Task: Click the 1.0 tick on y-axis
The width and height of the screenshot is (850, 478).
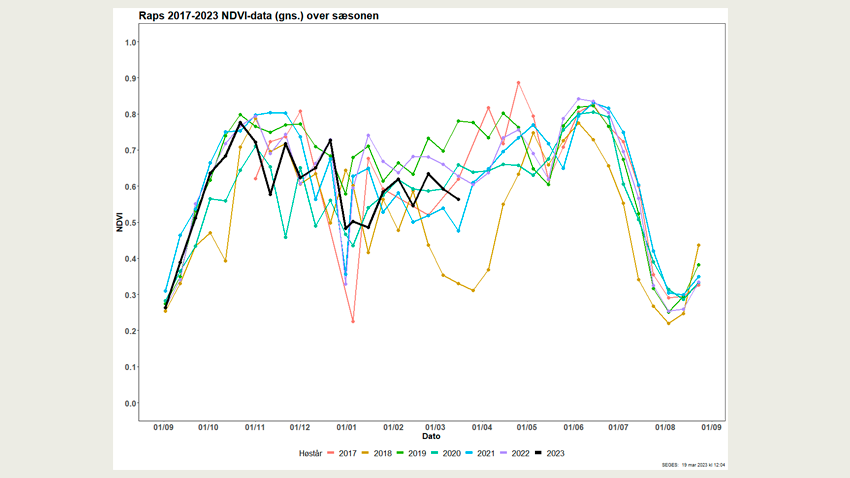Action: pos(131,42)
